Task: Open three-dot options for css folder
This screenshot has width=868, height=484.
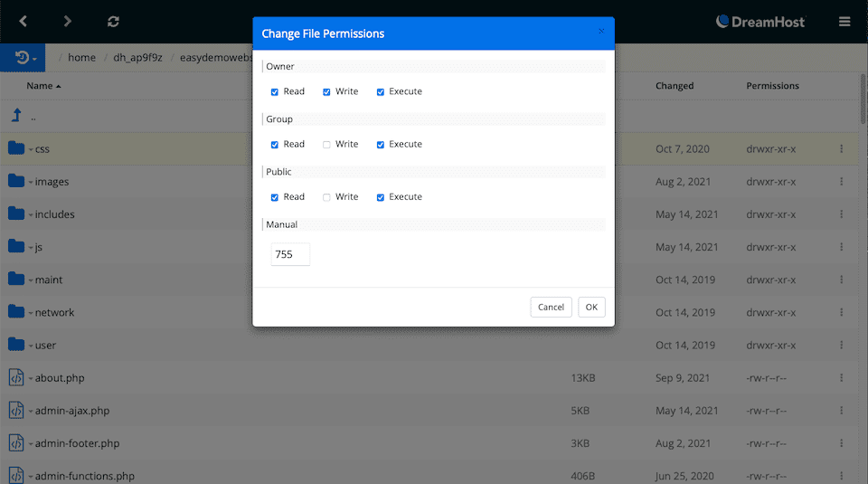Action: [841, 149]
